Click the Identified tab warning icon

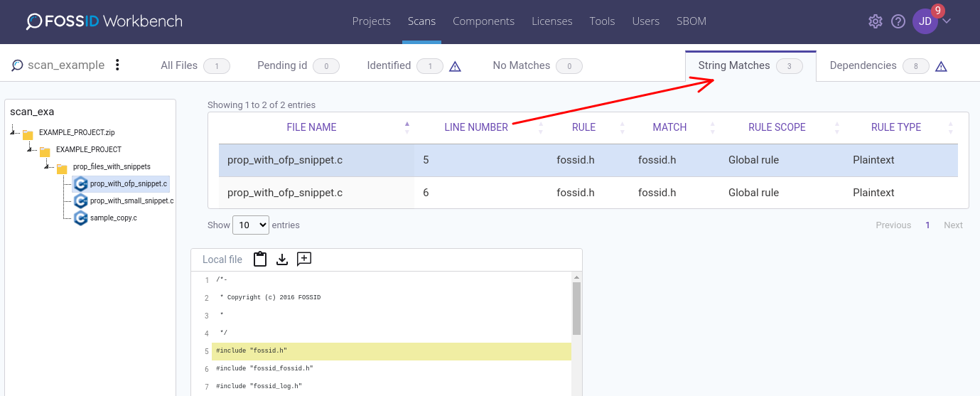point(456,66)
